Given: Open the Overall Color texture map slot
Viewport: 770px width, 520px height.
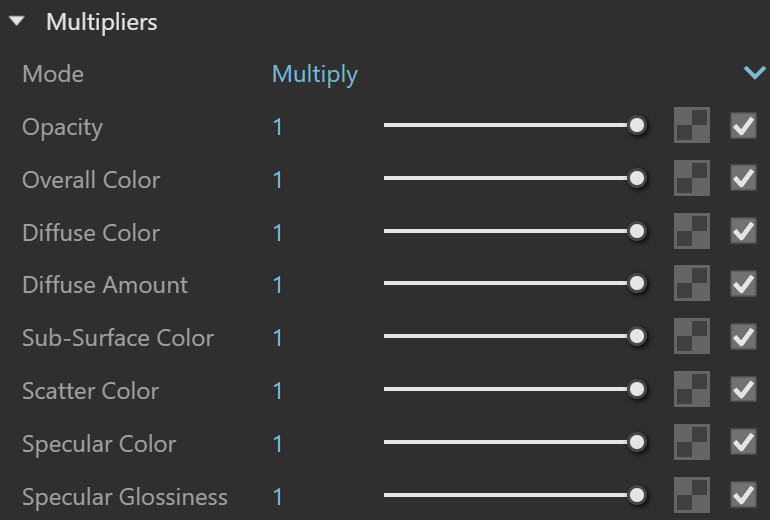Looking at the screenshot, I should click(691, 178).
